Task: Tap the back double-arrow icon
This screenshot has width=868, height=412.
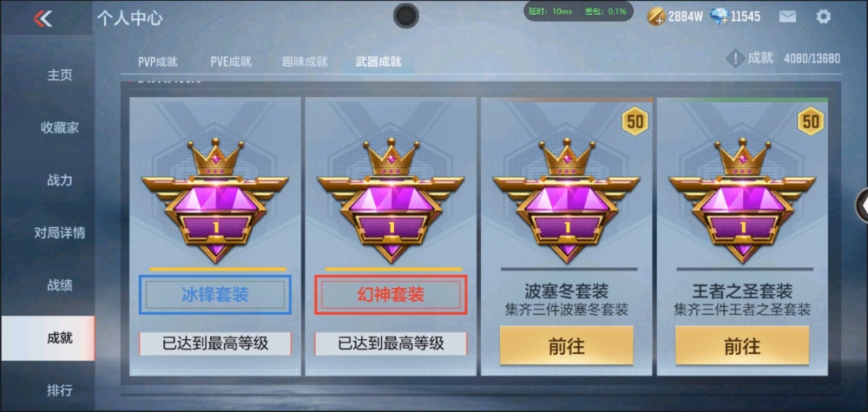Action: 43,18
